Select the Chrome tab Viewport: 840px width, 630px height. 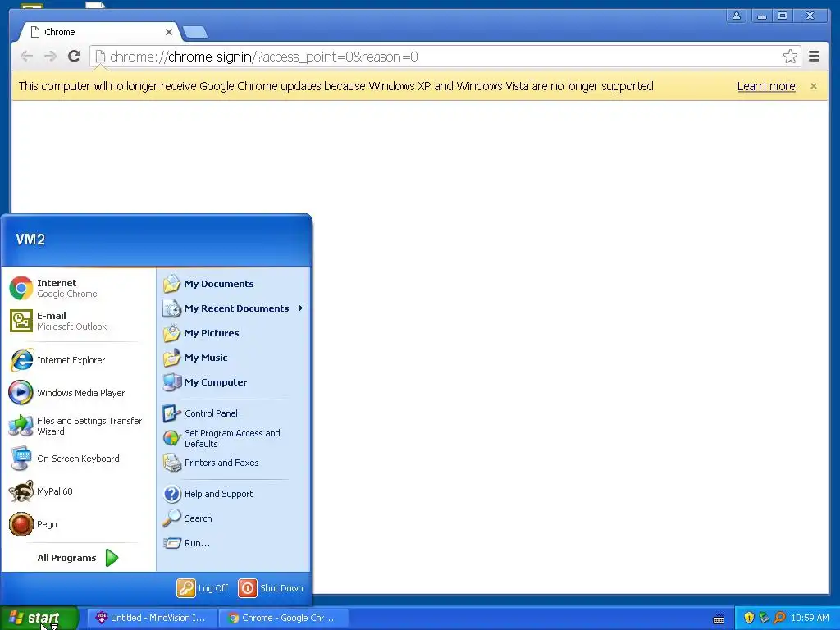pos(99,32)
